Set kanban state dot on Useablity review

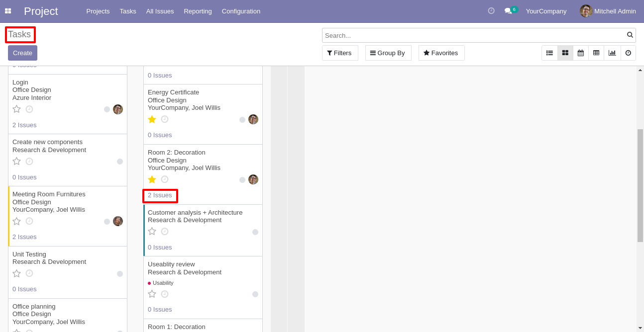click(255, 294)
